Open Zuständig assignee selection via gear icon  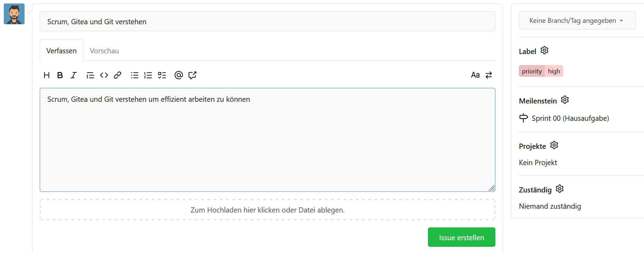tap(560, 189)
